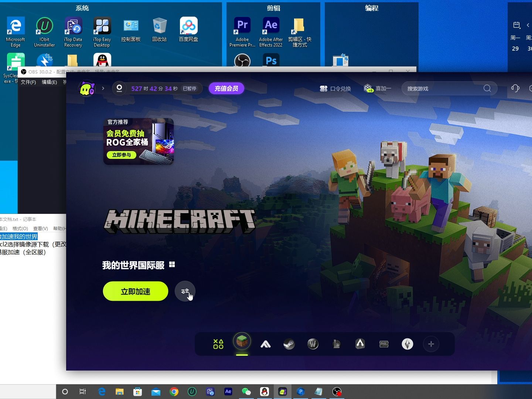This screenshot has width=532, height=399.
Task: Open WeChat from taskbar
Action: pyautogui.click(x=246, y=392)
